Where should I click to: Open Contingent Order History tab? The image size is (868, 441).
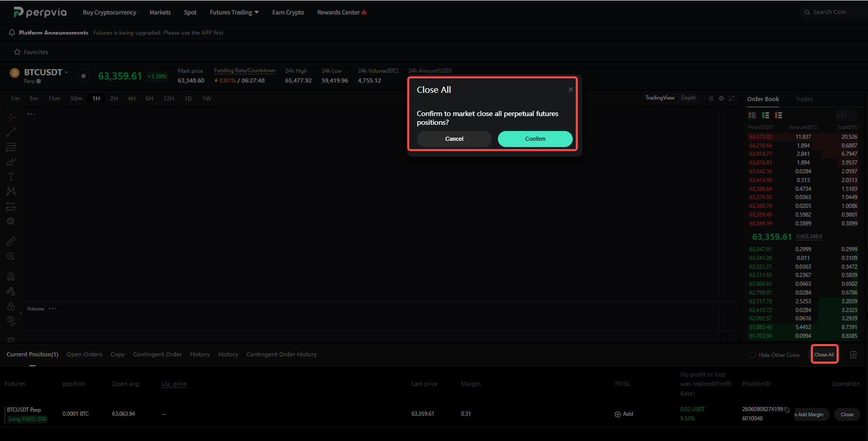click(x=281, y=354)
